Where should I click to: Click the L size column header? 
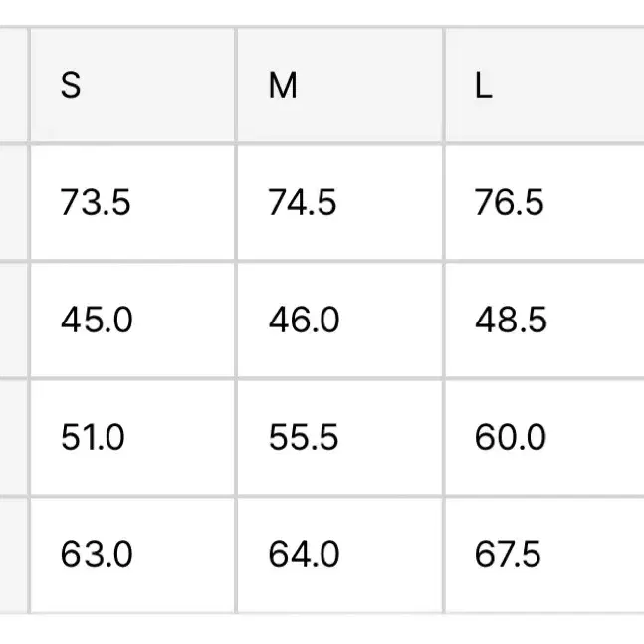545,85
